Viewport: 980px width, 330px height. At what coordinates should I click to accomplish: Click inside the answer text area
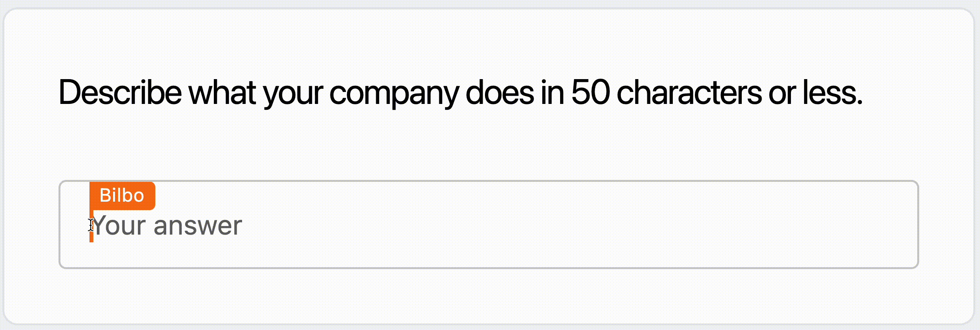349,225
